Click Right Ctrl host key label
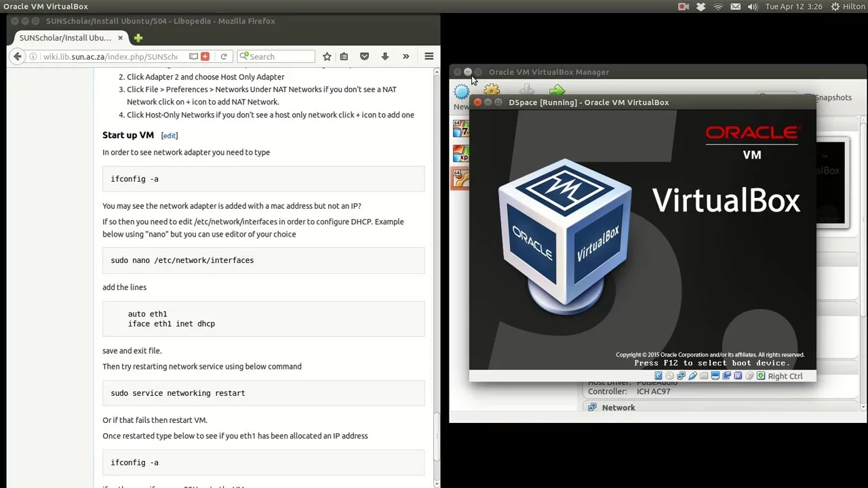Image resolution: width=868 pixels, height=488 pixels. click(x=785, y=376)
